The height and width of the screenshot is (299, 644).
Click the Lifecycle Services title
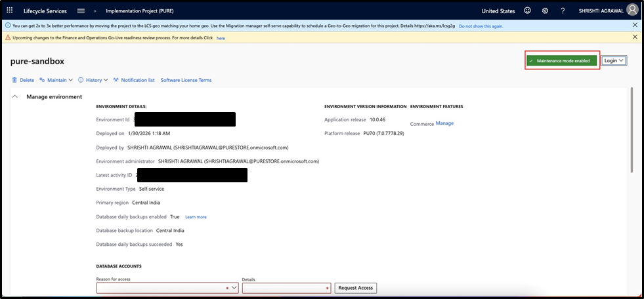(45, 11)
